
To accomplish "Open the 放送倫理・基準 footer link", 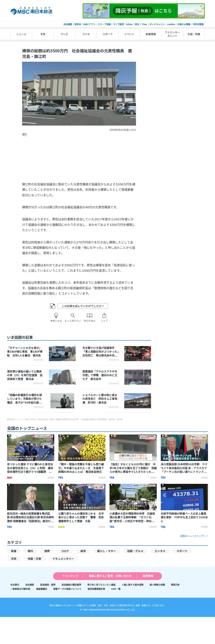I will tap(48, 584).
